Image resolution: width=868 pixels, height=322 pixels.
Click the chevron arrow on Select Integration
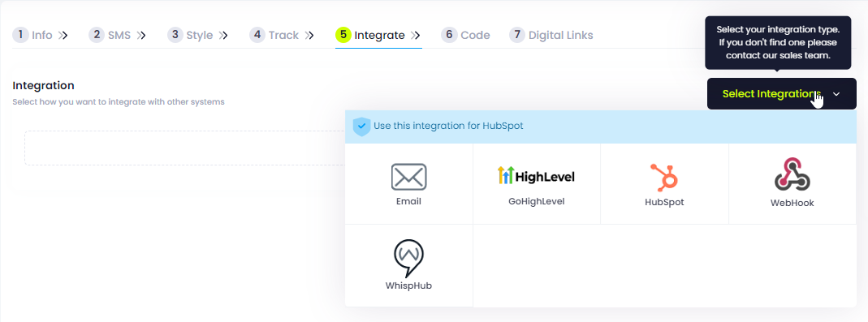[x=836, y=94]
